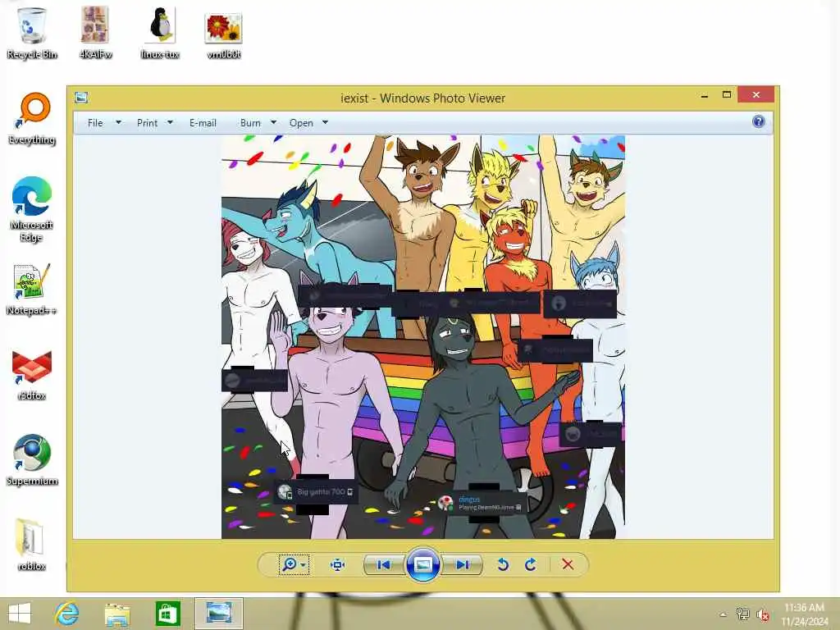
Task: Click the actual size fit button
Action: (337, 564)
